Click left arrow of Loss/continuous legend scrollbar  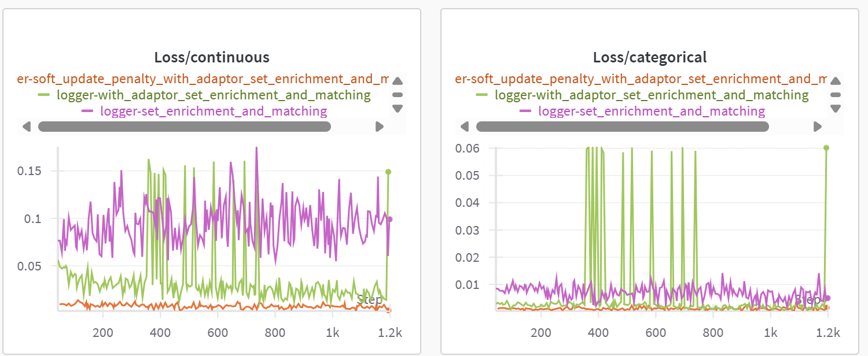pyautogui.click(x=25, y=127)
